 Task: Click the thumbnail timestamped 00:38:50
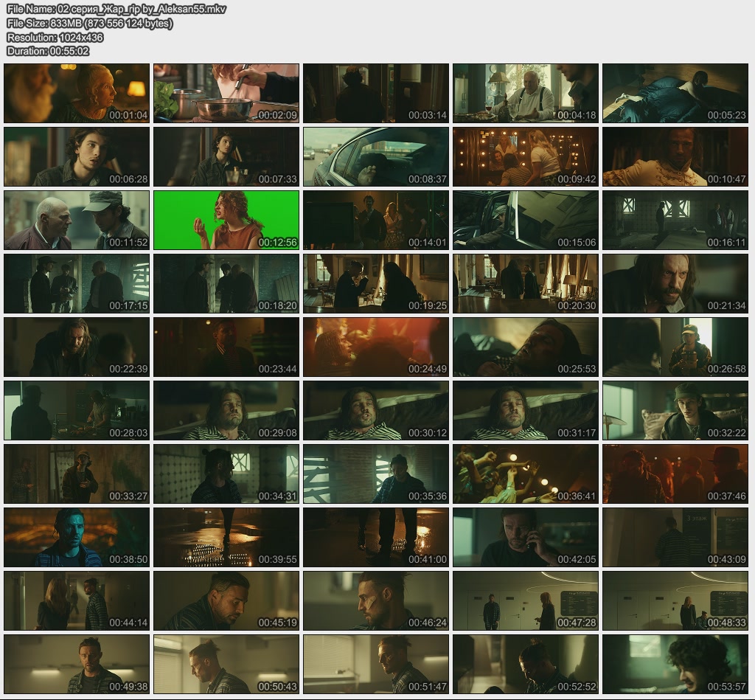(x=77, y=537)
